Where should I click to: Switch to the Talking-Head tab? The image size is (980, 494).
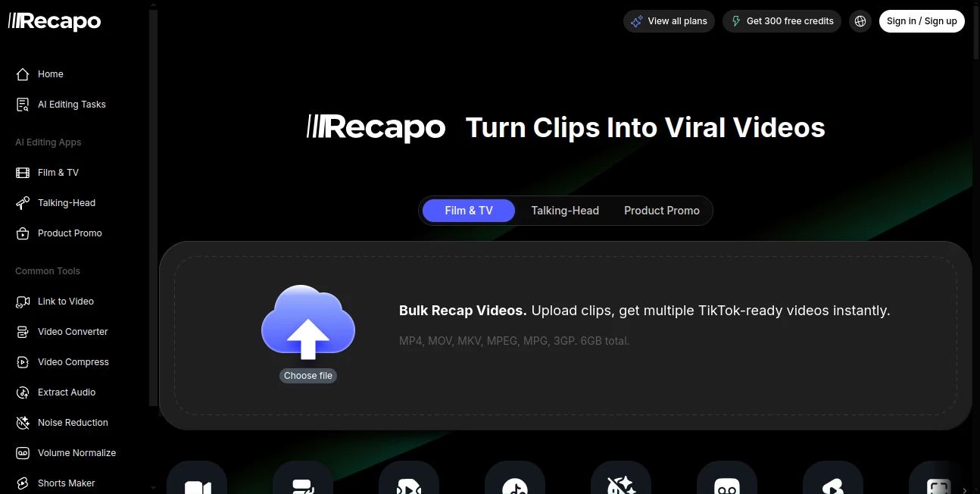coord(565,211)
